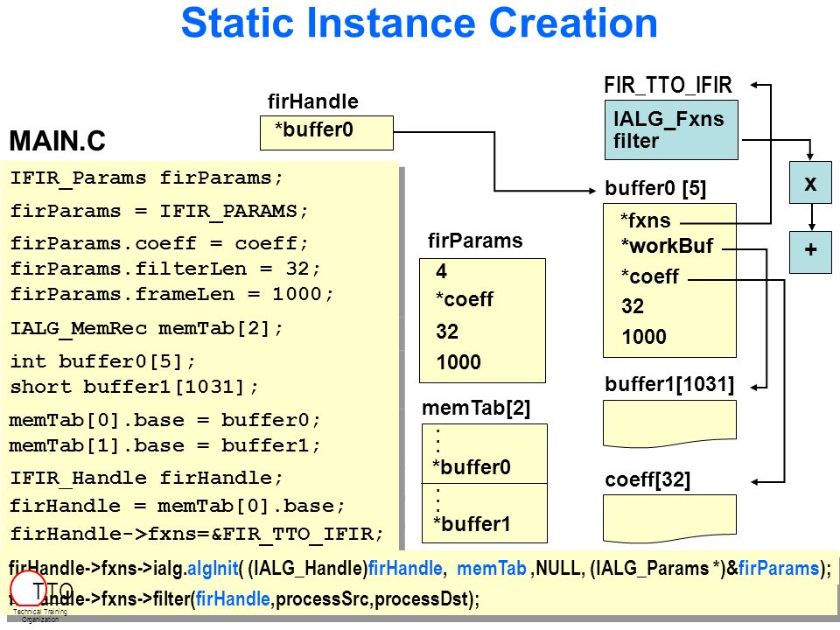Image resolution: width=840 pixels, height=630 pixels.
Task: Click the empty box under coeff[32]
Action: pyautogui.click(x=669, y=518)
